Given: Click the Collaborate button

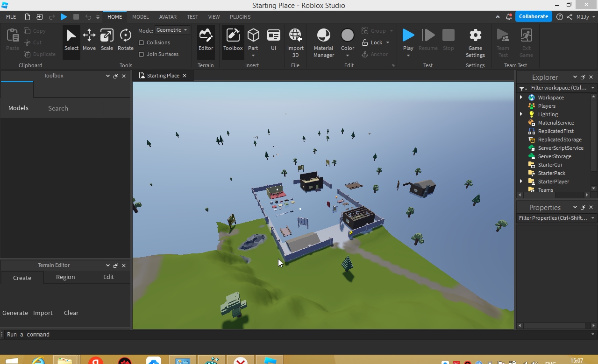Looking at the screenshot, I should [533, 16].
